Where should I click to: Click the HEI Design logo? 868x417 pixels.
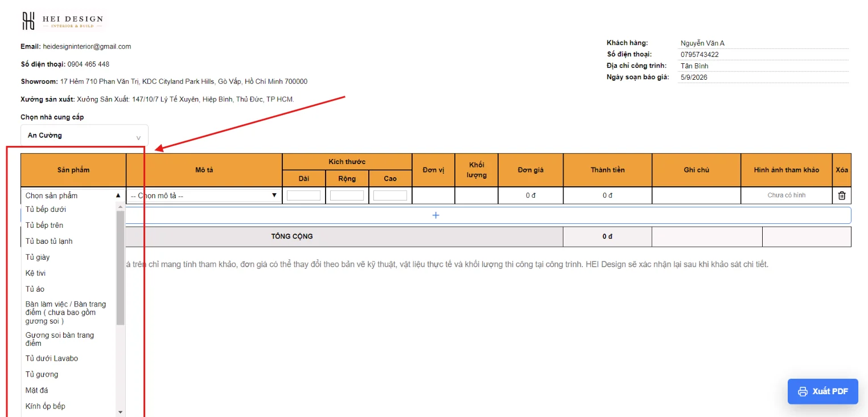coord(62,21)
